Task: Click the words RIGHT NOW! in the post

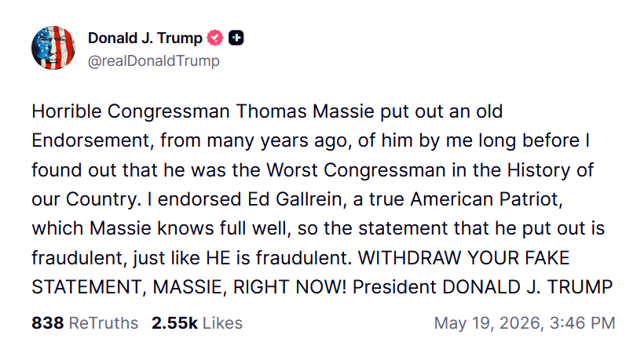Action: click(290, 287)
